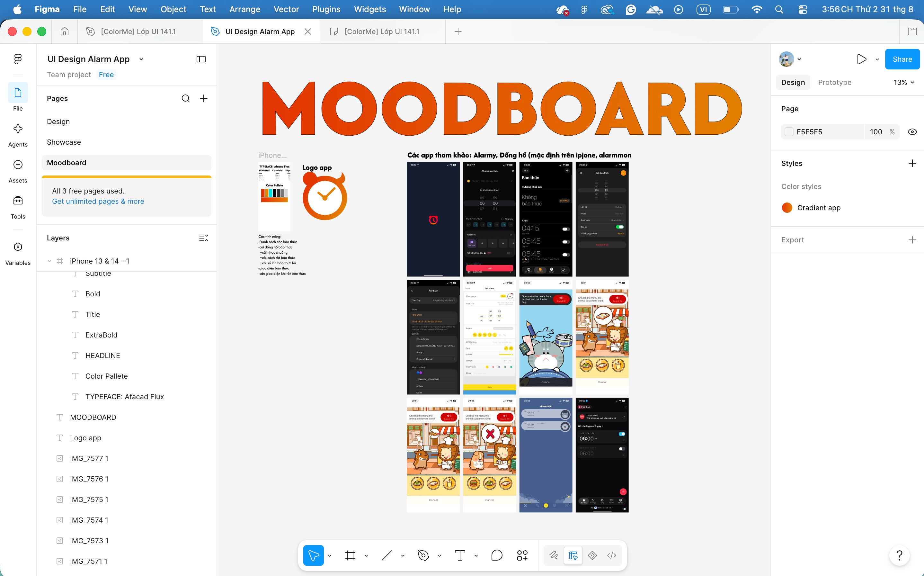
Task: Select the Text tool
Action: click(459, 555)
